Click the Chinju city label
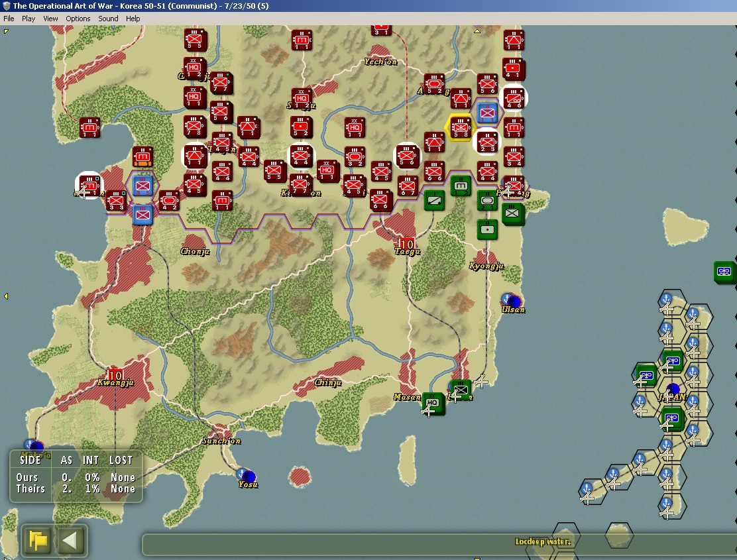Image resolution: width=737 pixels, height=560 pixels. (328, 382)
